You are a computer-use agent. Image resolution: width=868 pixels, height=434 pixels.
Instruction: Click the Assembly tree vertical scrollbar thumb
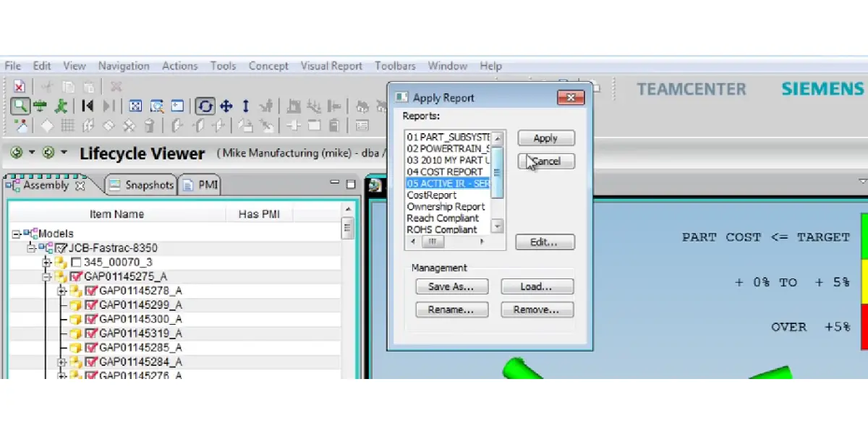tap(347, 229)
